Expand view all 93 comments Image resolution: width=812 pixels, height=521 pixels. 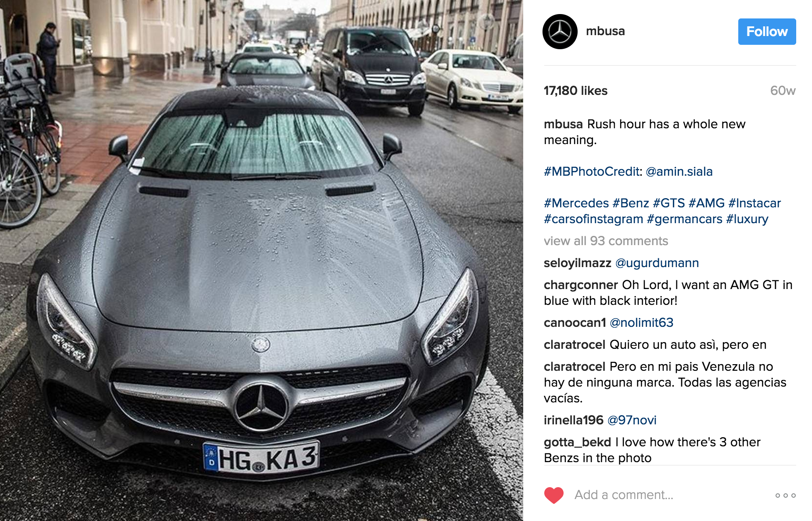(606, 241)
